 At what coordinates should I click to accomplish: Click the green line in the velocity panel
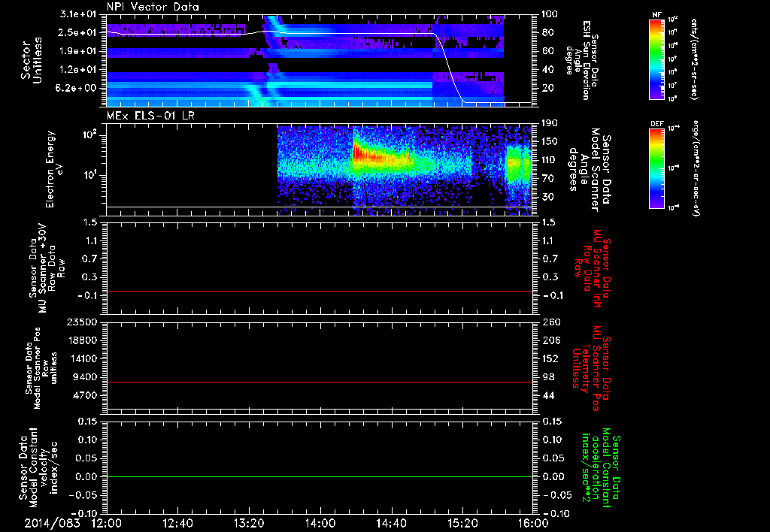320,476
